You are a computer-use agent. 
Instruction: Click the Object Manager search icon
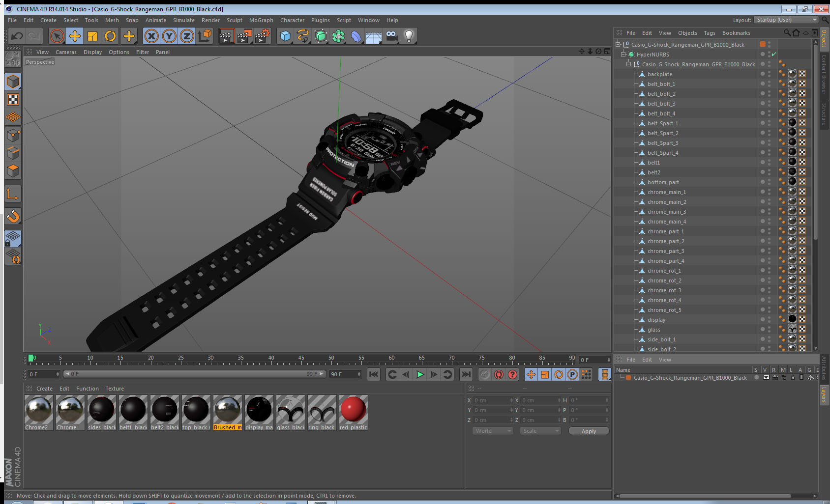(787, 32)
